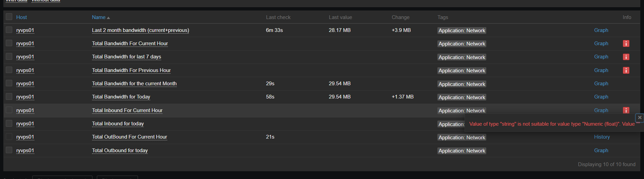This screenshot has height=179, width=644.
Task: Open Total Bandwidth for last 7 days item
Action: 126,57
